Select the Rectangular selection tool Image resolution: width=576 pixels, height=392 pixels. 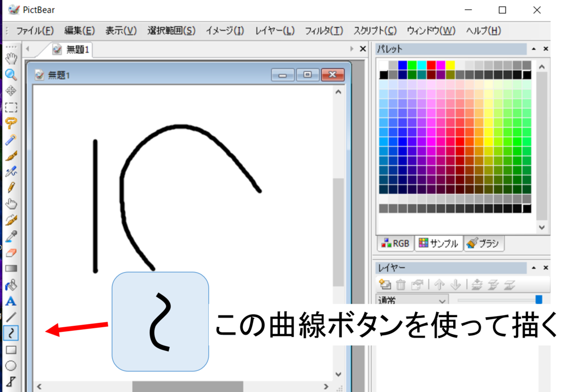coord(11,107)
